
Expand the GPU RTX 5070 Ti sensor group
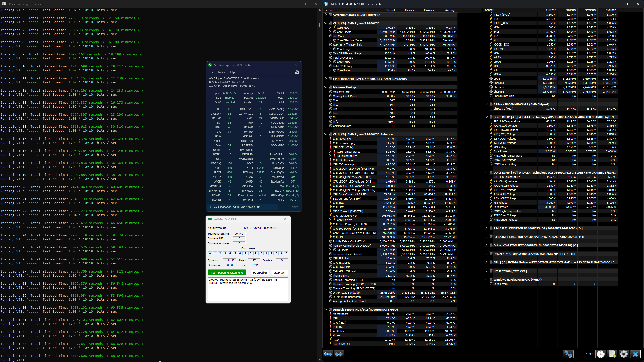pyautogui.click(x=486, y=262)
